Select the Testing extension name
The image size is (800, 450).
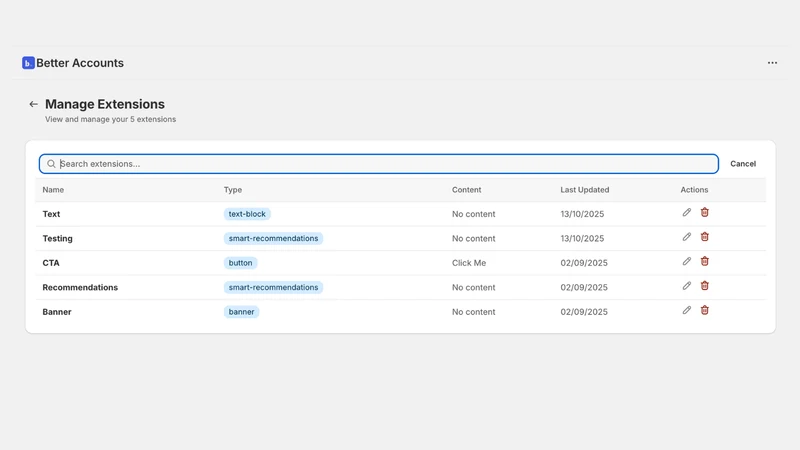tap(57, 238)
